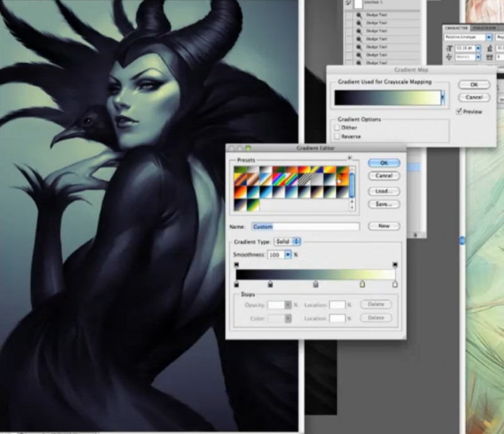Click the opacity stop Location field
The width and height of the screenshot is (504, 434).
tap(337, 305)
